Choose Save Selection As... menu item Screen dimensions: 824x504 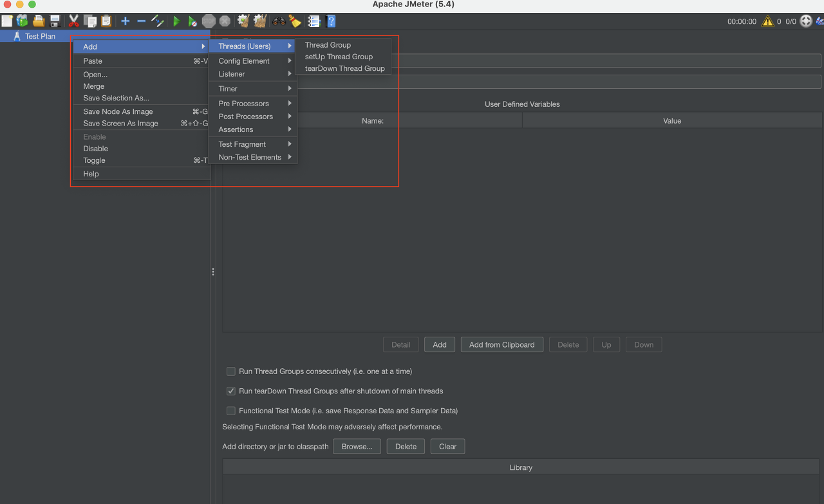click(x=140, y=98)
